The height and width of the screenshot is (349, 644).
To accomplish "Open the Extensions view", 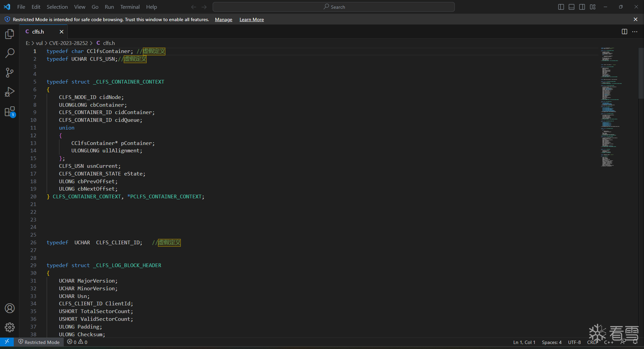I will 10,111.
